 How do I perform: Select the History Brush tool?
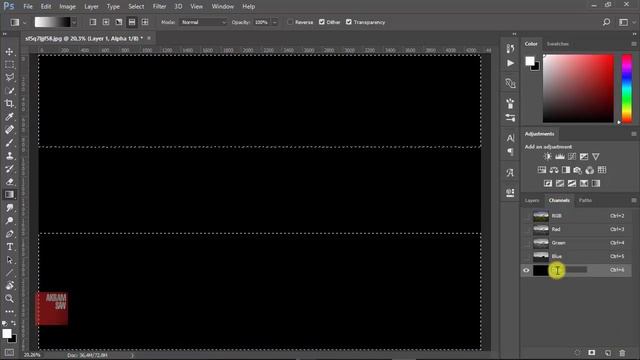(9, 169)
